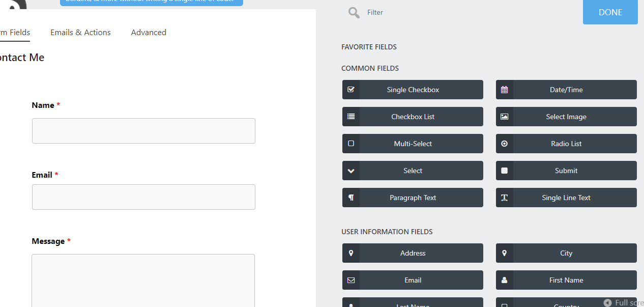Viewport: 644px width, 307px height.
Task: Click the Message field label
Action: [x=48, y=241]
